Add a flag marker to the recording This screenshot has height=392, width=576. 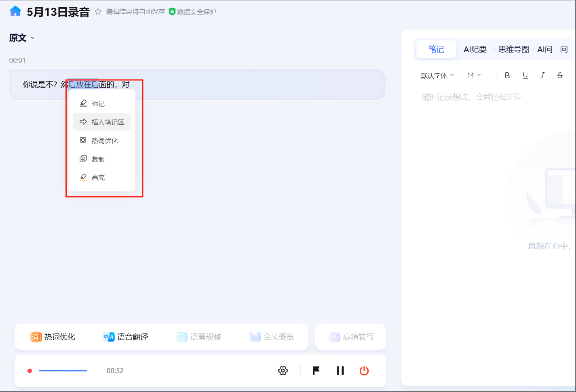pos(316,371)
